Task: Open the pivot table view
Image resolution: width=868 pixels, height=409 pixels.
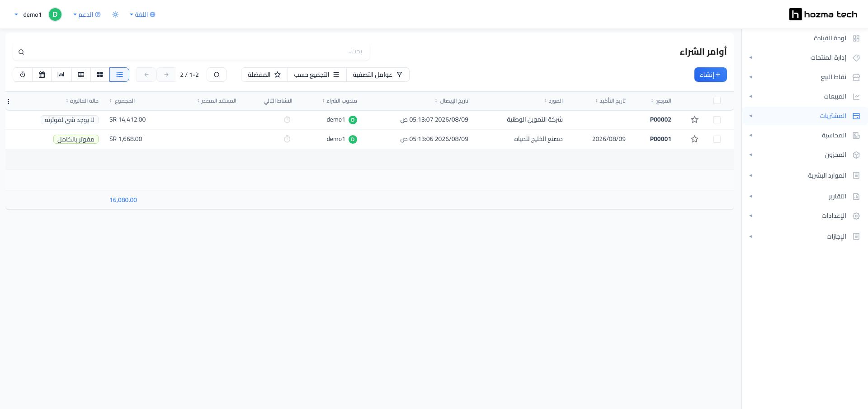Action: pyautogui.click(x=81, y=75)
